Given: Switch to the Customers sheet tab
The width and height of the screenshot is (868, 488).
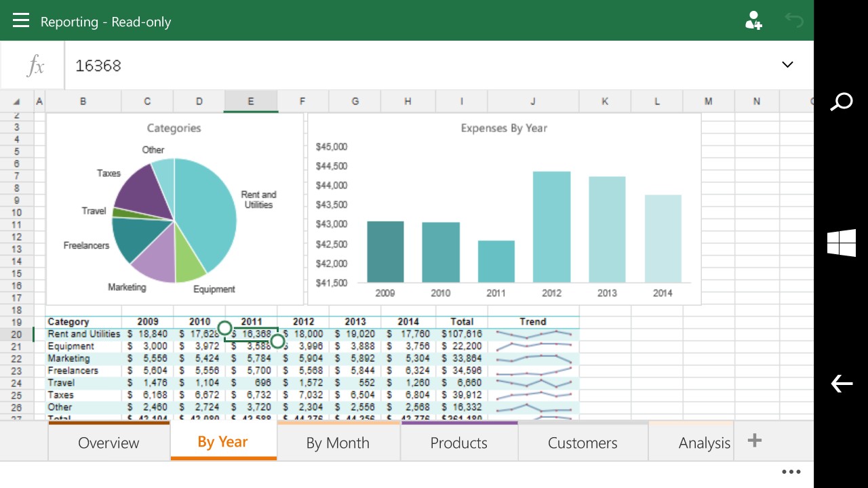Looking at the screenshot, I should coord(582,442).
